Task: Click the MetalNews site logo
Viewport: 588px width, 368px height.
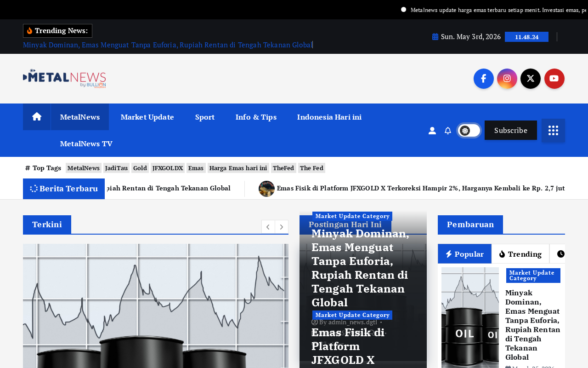Action: pos(64,79)
